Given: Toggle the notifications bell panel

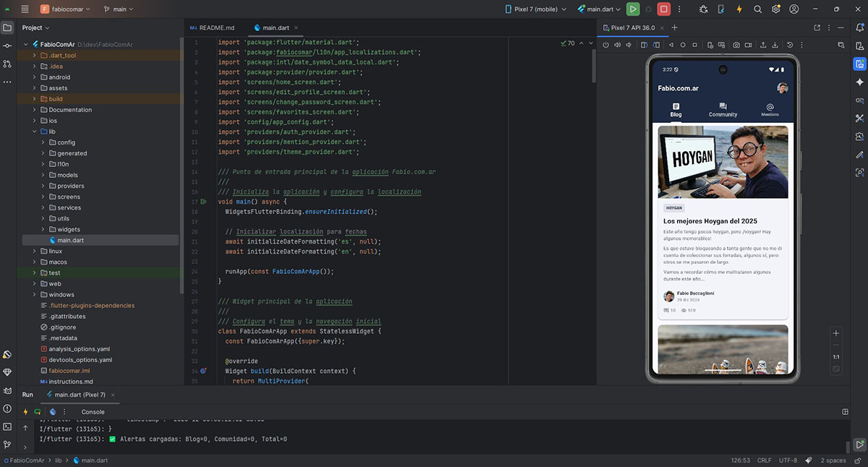Looking at the screenshot, I should pos(859,27).
